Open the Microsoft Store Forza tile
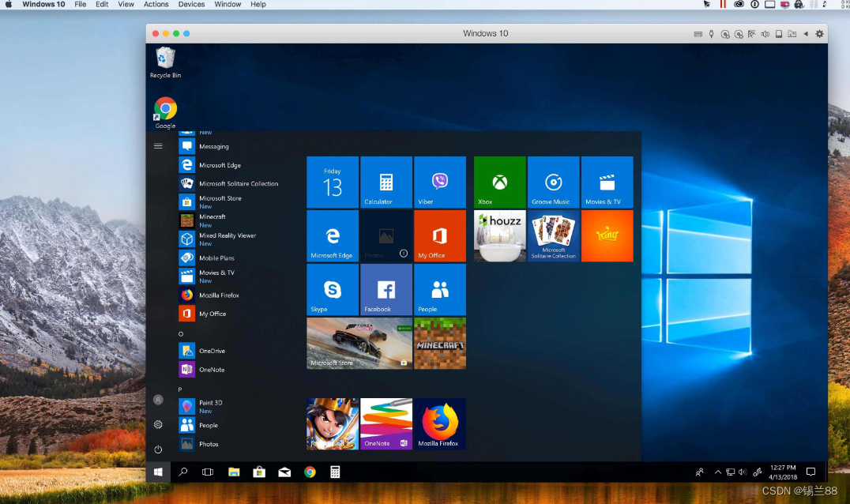 point(359,343)
